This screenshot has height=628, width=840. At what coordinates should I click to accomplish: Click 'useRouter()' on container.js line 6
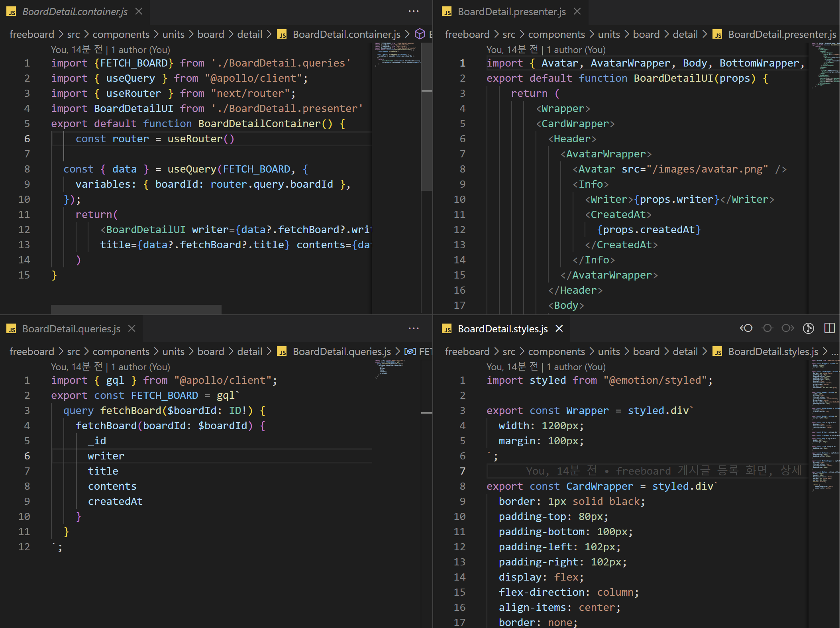[201, 139]
